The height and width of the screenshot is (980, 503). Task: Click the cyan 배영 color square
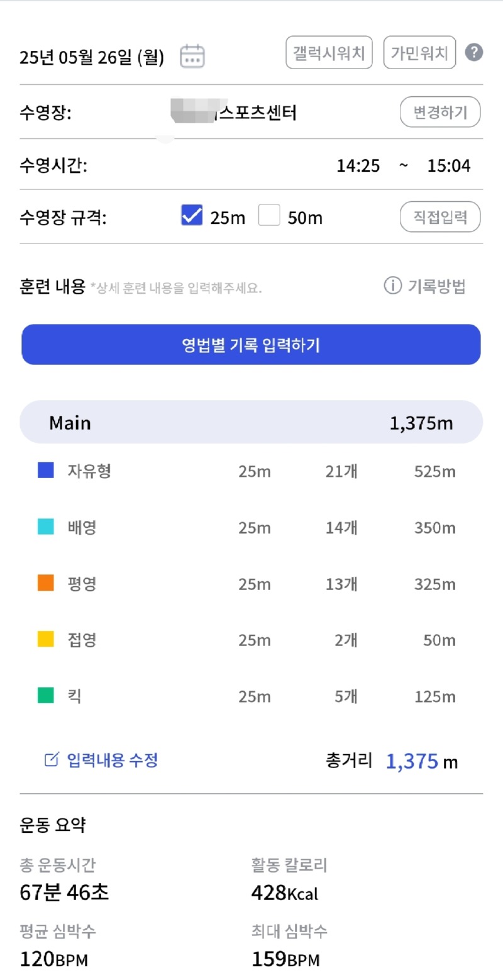[x=46, y=527]
